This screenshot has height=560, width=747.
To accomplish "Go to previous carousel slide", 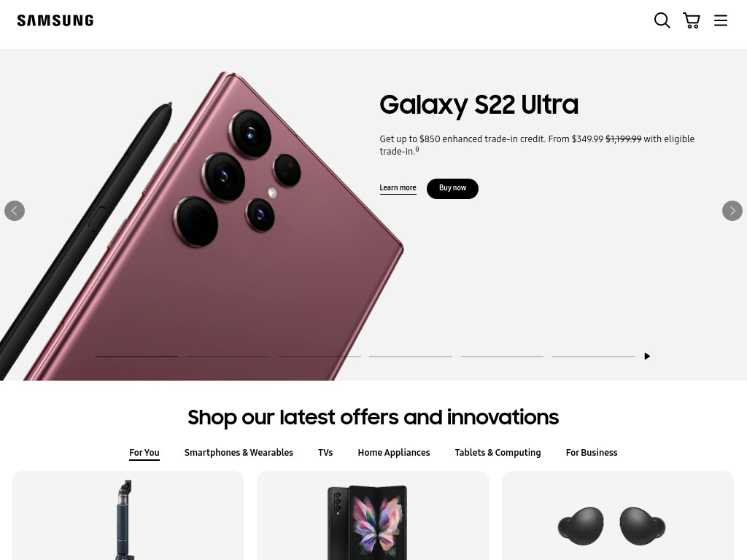I will pos(15,211).
